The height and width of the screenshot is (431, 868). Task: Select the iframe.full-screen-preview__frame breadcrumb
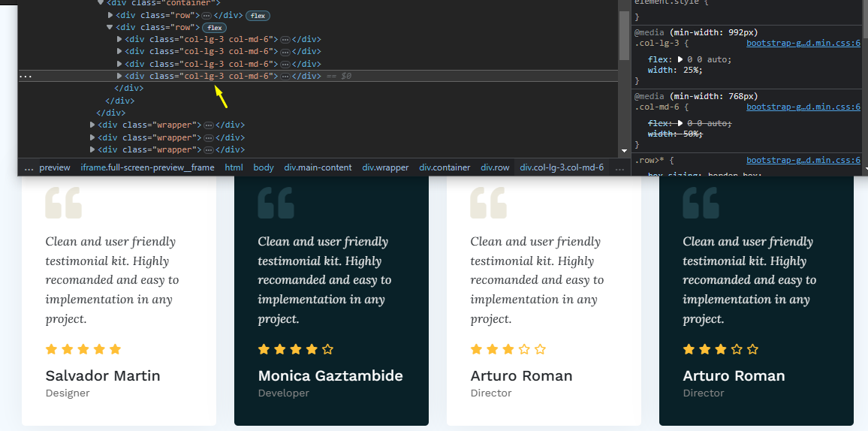point(147,167)
